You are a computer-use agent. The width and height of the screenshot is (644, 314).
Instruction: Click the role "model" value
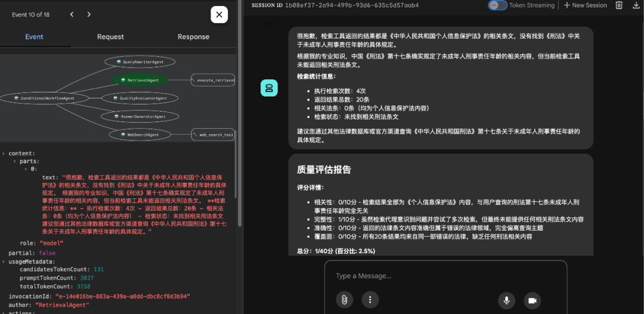pyautogui.click(x=51, y=244)
